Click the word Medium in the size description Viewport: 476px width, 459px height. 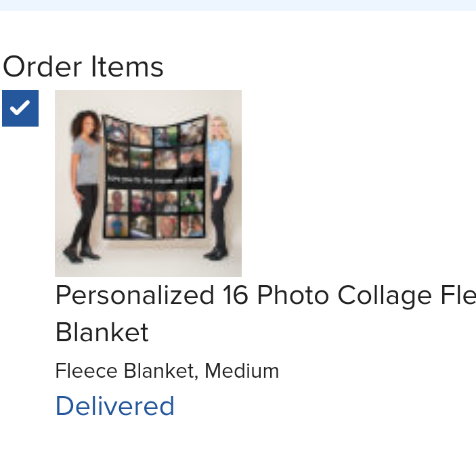click(242, 371)
